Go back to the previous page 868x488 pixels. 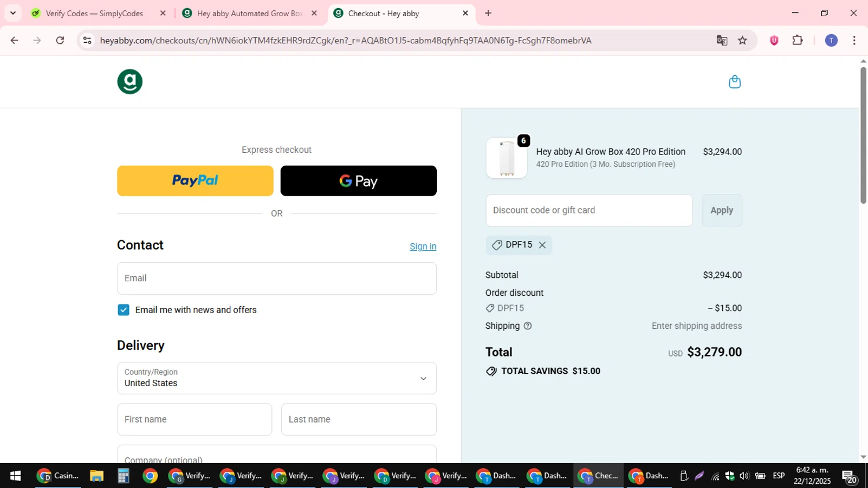tap(14, 41)
